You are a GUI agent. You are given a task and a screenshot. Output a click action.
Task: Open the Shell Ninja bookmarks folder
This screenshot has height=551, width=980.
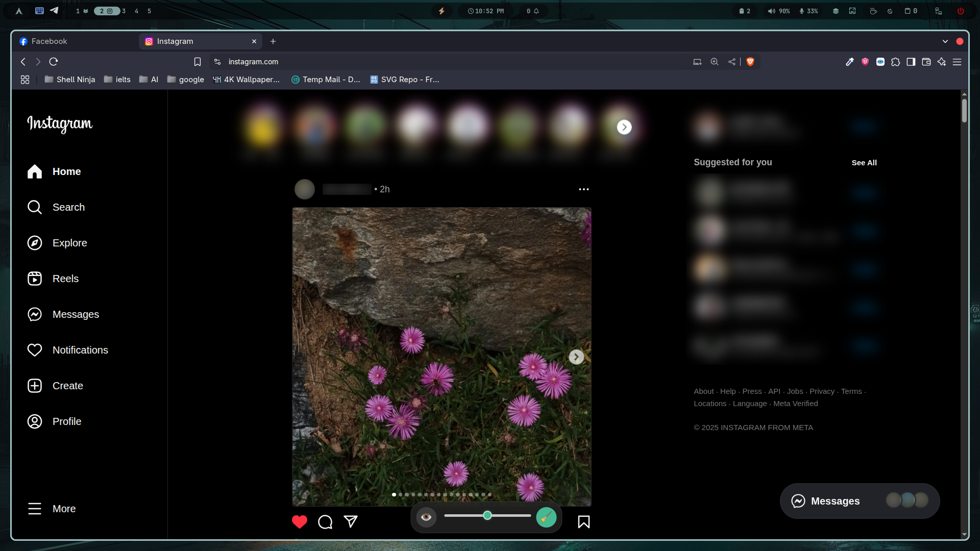click(x=70, y=80)
